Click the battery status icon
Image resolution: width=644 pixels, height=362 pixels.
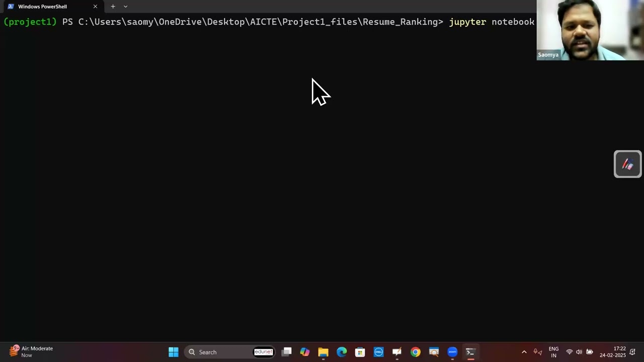click(590, 352)
